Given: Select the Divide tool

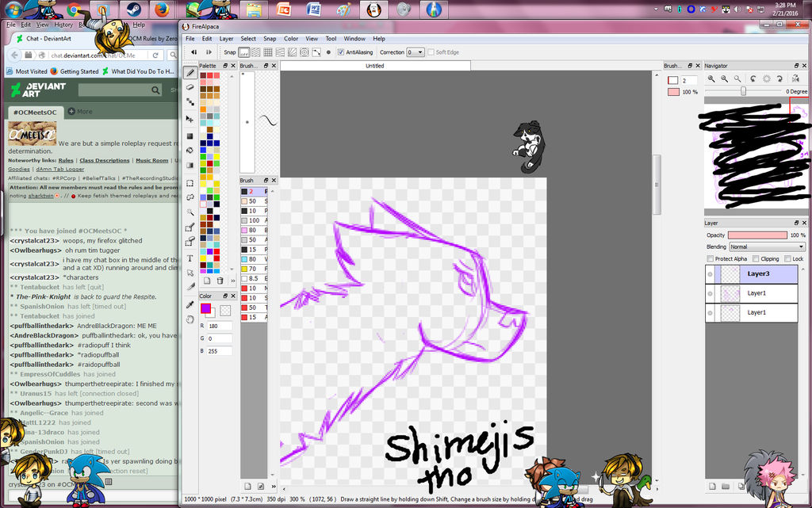Looking at the screenshot, I should pos(190,287).
